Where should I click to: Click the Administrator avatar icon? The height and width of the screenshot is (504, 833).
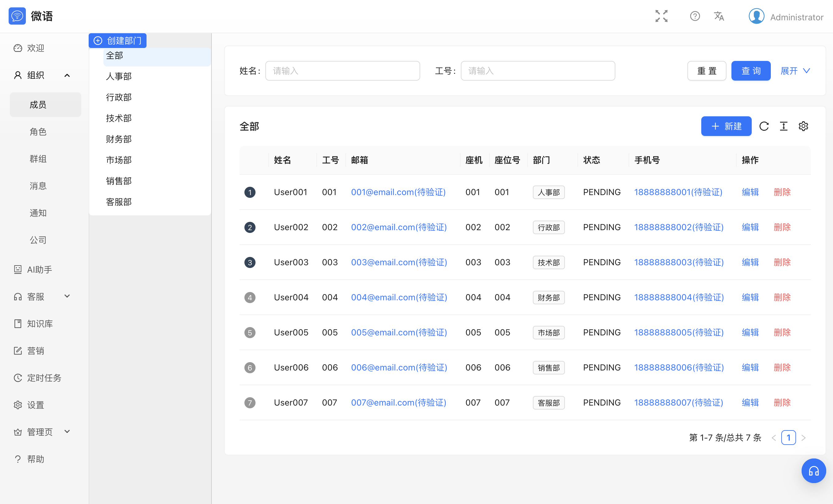click(756, 16)
